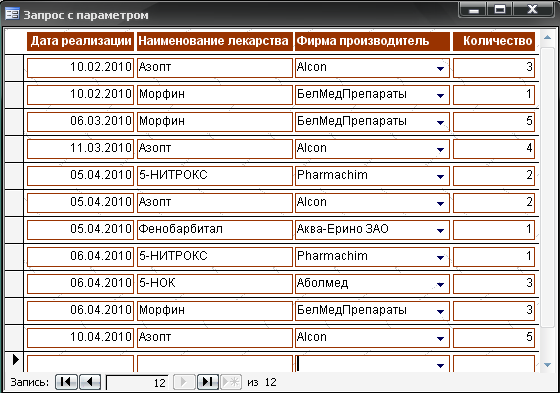
Task: Click the record selector of the 11.03.2010 row
Action: [x=14, y=148]
